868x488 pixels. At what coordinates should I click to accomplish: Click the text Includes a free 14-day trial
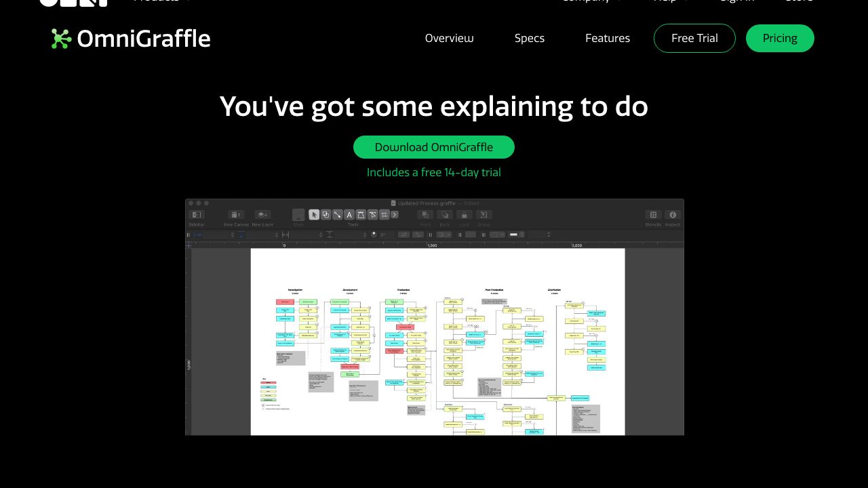point(434,172)
